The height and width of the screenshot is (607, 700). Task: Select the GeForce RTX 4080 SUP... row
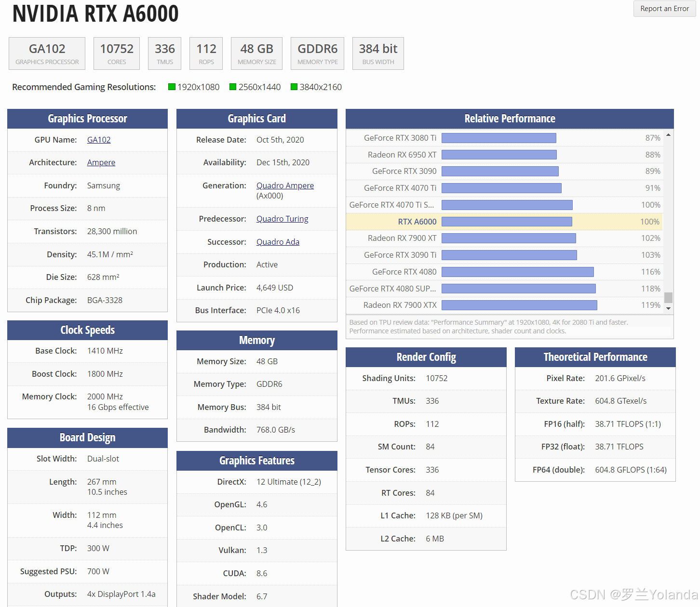(504, 289)
